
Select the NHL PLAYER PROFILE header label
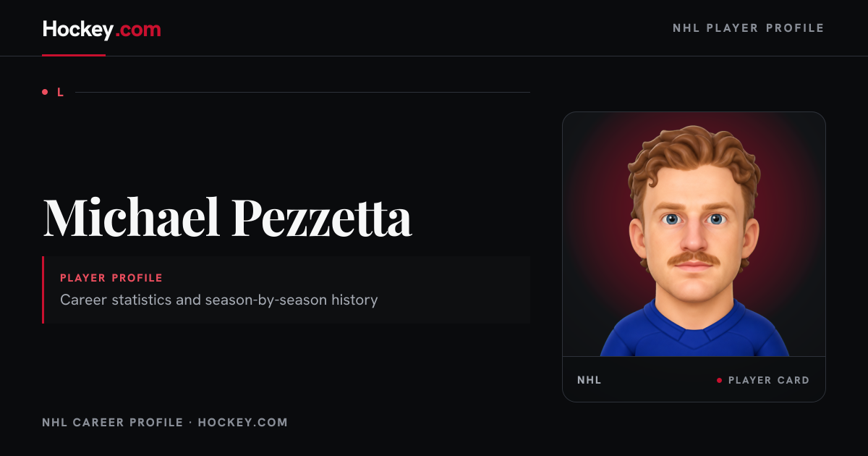coord(749,28)
